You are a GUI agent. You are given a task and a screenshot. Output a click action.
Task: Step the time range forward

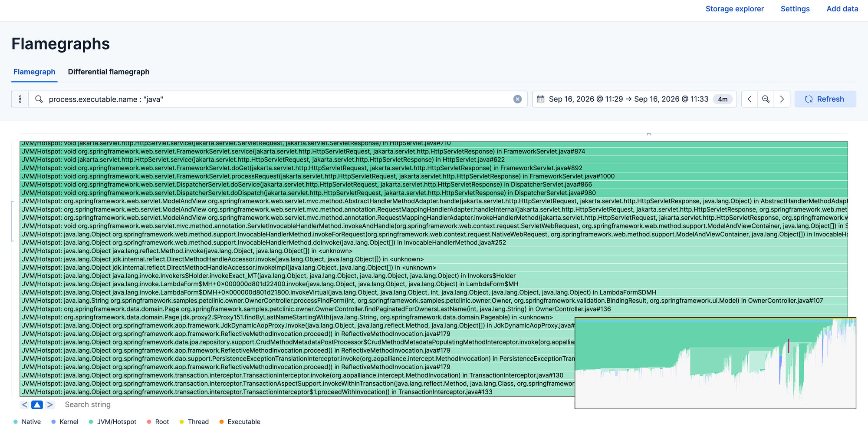point(782,99)
